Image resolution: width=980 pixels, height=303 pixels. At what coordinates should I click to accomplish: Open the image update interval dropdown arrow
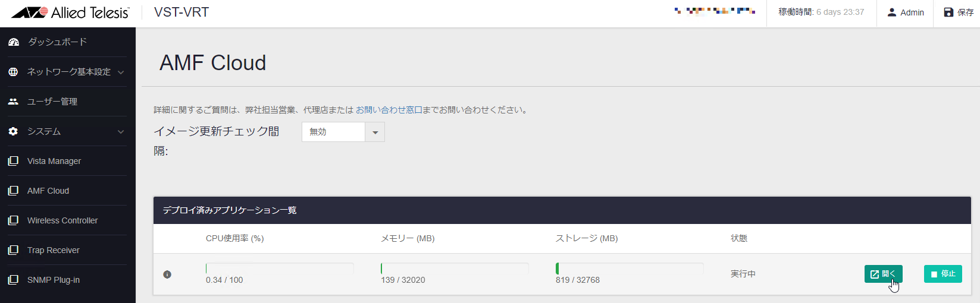(x=375, y=132)
